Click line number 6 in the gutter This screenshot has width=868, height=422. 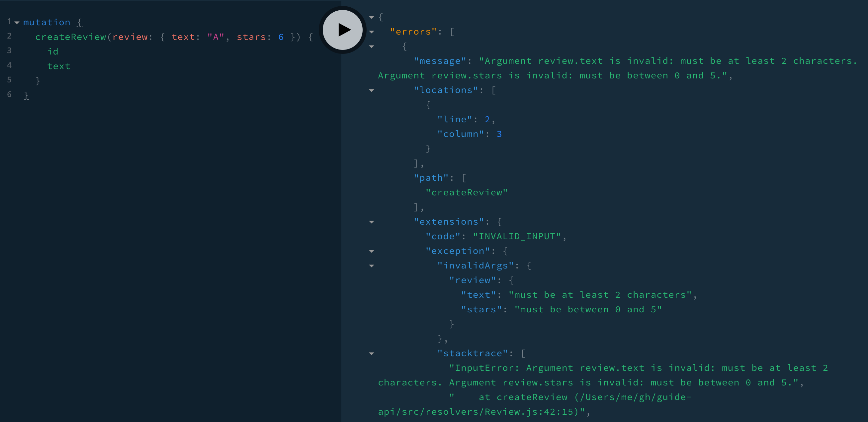tap(9, 94)
